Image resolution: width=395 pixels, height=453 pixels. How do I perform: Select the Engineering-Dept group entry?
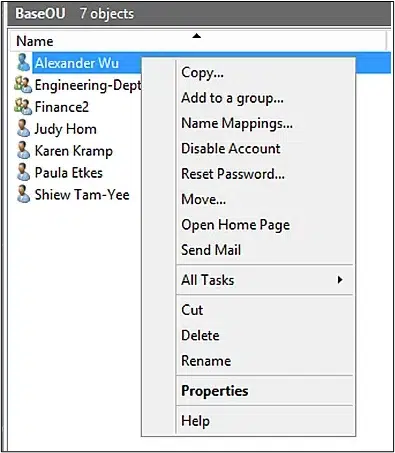pyautogui.click(x=88, y=85)
